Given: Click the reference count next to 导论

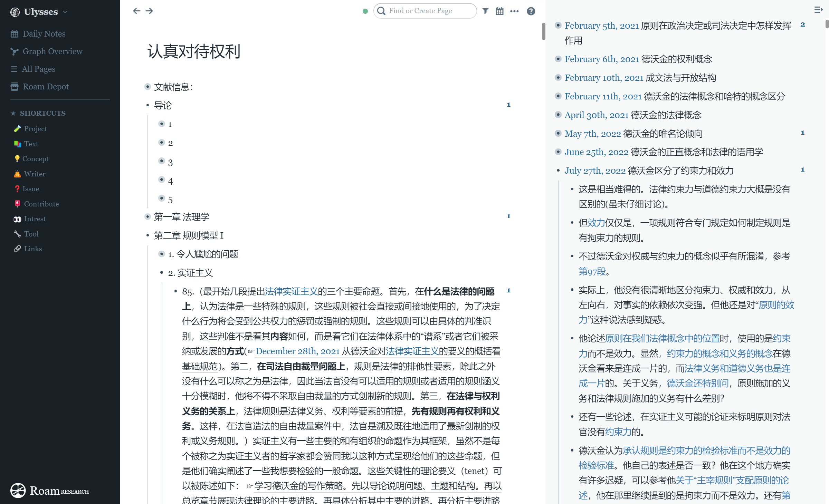Looking at the screenshot, I should (508, 105).
